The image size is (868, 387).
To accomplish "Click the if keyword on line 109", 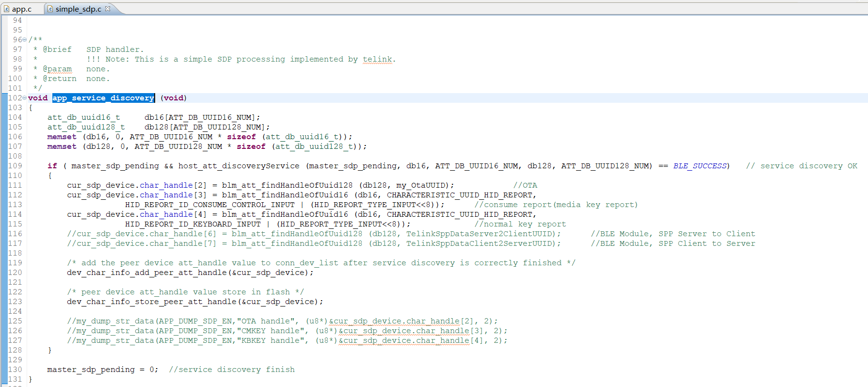I will [52, 166].
